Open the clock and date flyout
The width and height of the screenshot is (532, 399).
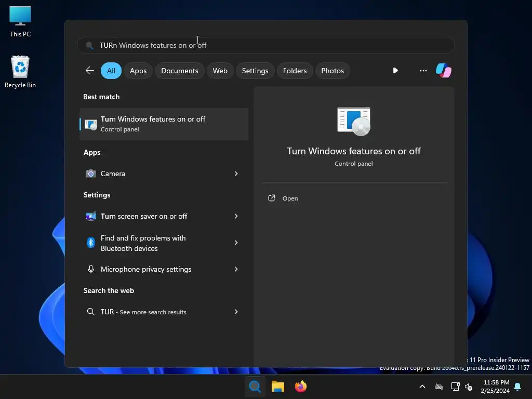click(x=495, y=387)
